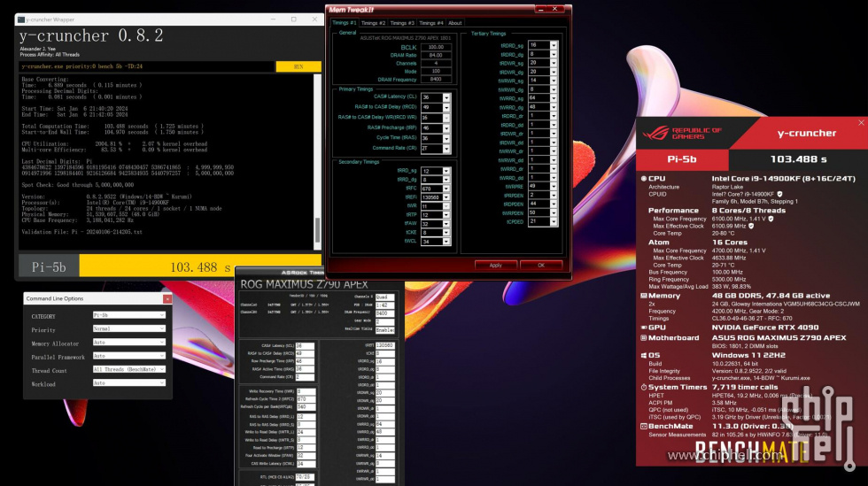Switch to the Timings #4 tab
This screenshot has width=868, height=486.
click(431, 23)
